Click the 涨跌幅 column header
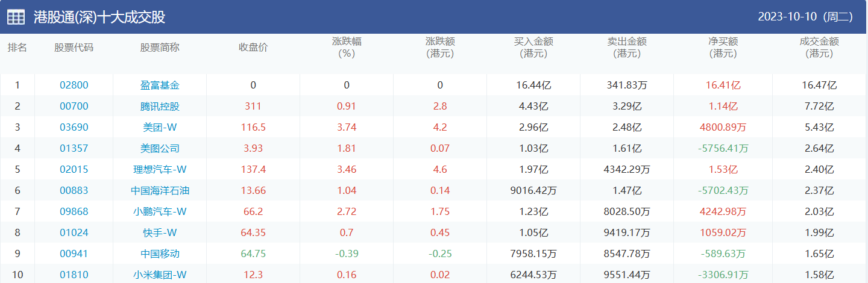 (347, 48)
